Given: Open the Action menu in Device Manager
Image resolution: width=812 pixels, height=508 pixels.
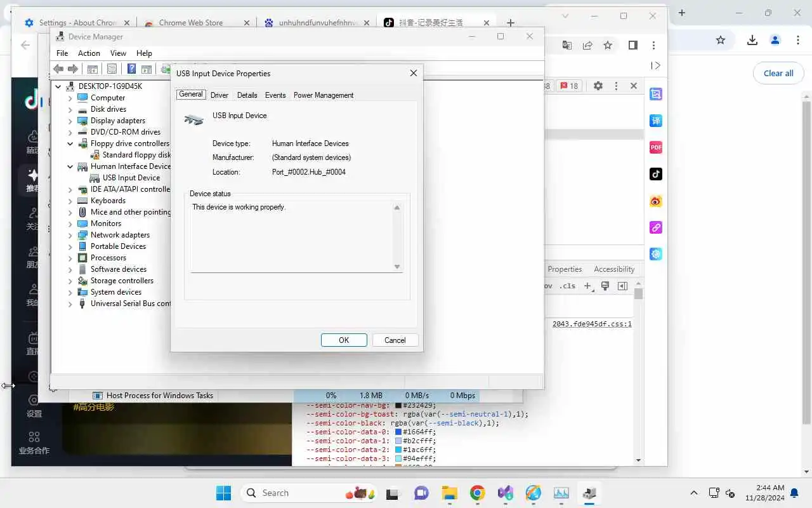Looking at the screenshot, I should point(89,53).
